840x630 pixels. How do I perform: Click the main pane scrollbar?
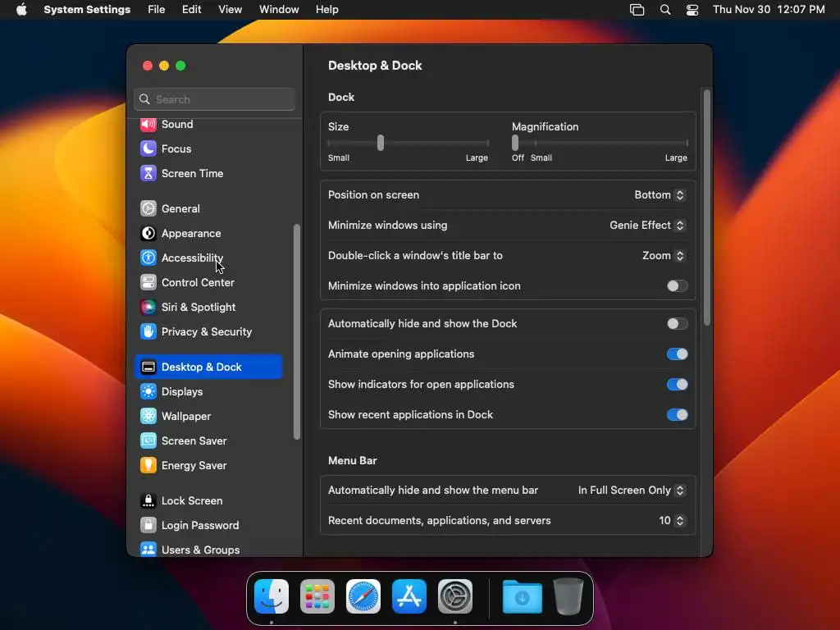(x=706, y=208)
